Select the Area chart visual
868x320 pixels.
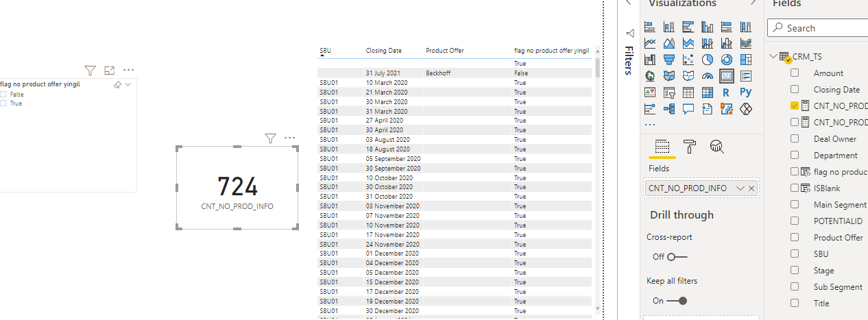(669, 43)
